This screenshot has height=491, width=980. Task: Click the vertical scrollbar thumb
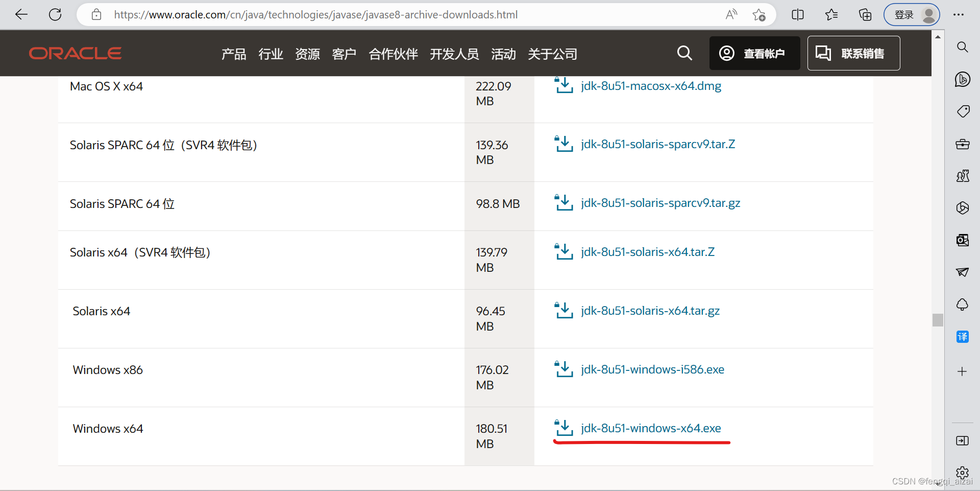pyautogui.click(x=938, y=320)
